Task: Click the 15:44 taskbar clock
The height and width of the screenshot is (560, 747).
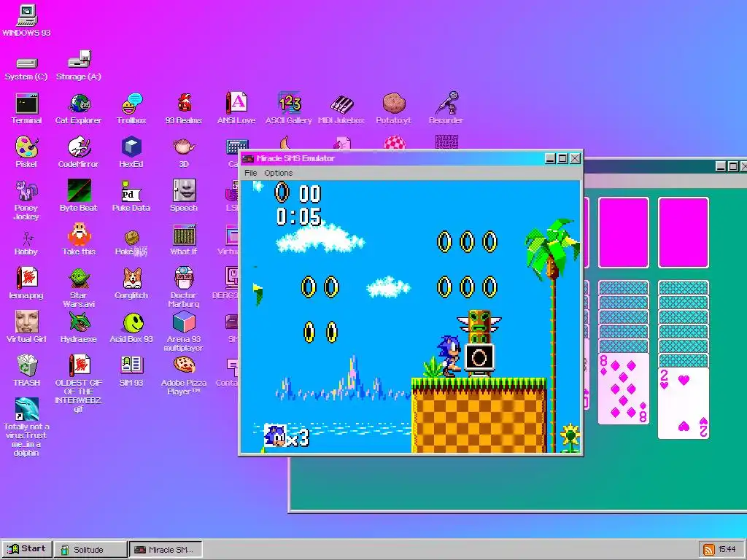Action: click(727, 550)
